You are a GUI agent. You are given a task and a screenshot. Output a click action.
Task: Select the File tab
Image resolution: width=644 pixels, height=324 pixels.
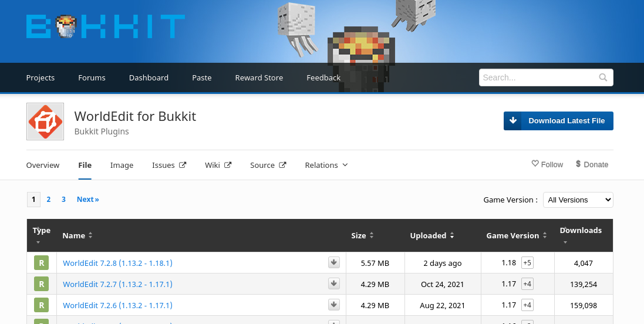click(85, 165)
